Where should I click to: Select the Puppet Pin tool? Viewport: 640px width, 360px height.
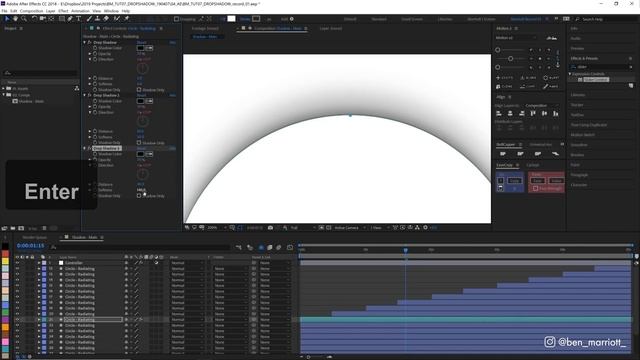(127, 19)
